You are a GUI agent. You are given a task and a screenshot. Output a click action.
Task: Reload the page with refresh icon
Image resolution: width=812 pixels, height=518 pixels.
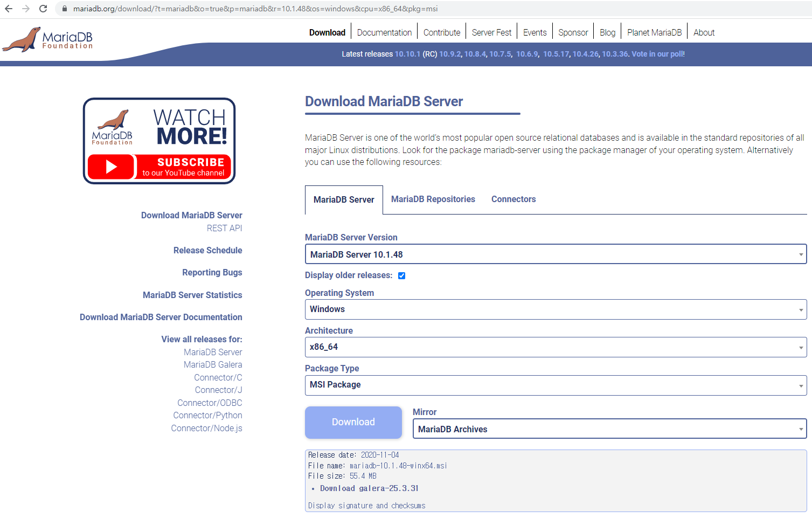pyautogui.click(x=43, y=9)
